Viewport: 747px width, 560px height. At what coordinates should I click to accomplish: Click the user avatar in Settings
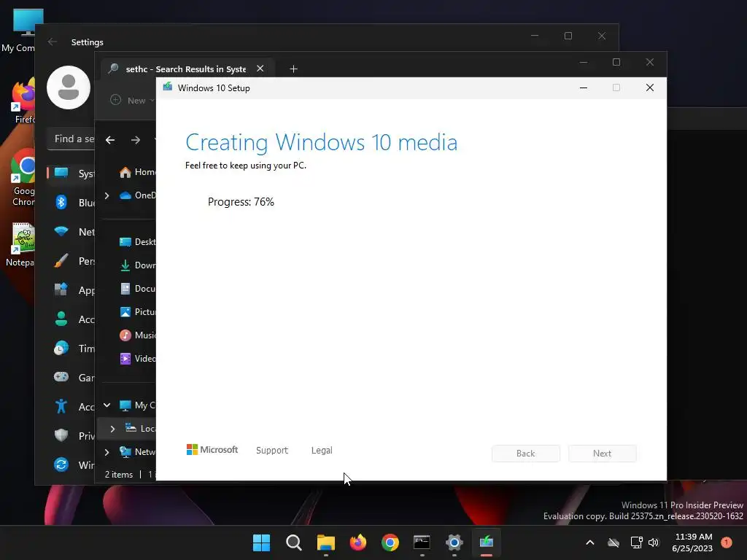tap(69, 87)
